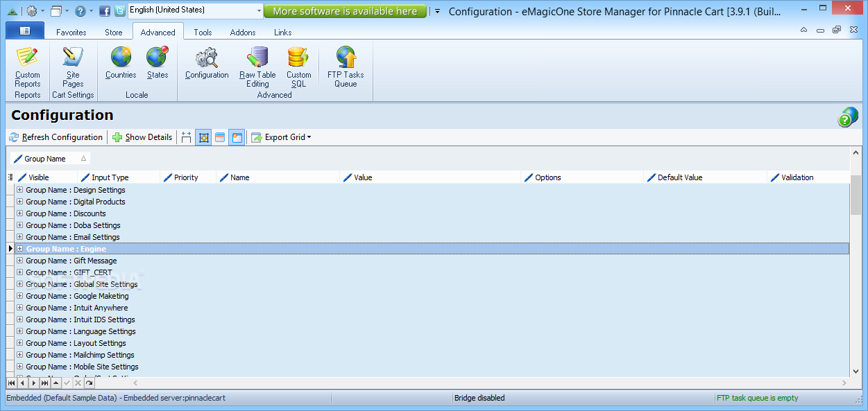Jump to the first record in navigator

pos(11,383)
